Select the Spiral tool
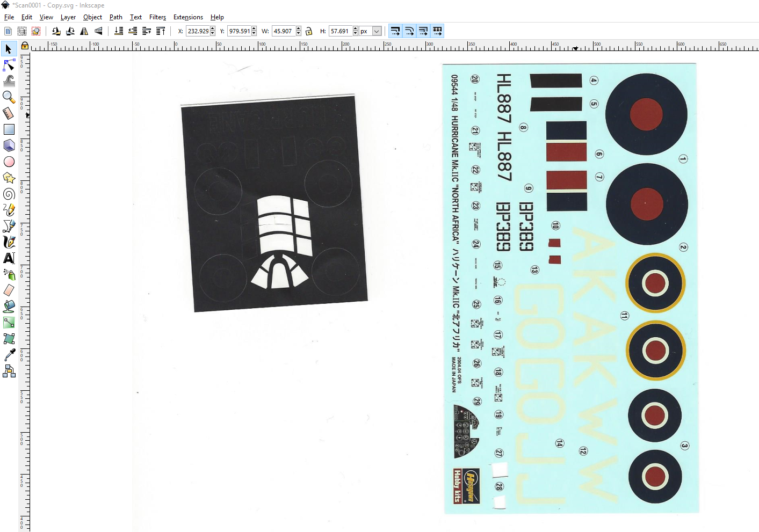Image resolution: width=759 pixels, height=532 pixels. coord(9,194)
